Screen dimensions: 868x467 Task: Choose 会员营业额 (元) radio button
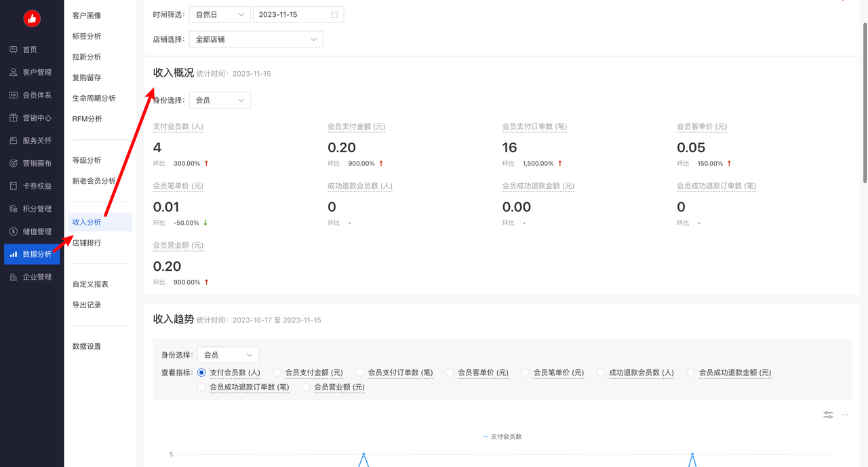click(x=306, y=387)
